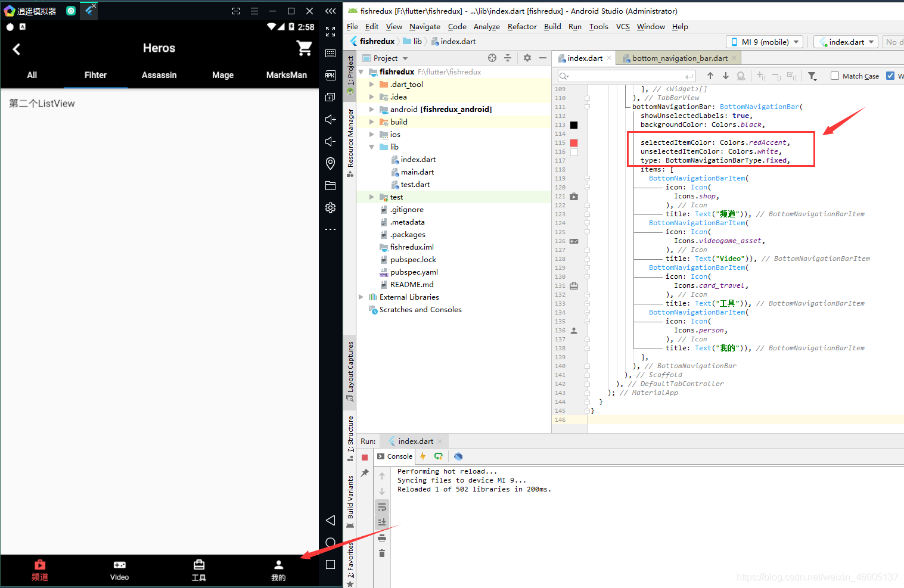Screen dimensions: 904x588
Task: Click emulator volume down icon
Action: tap(331, 141)
